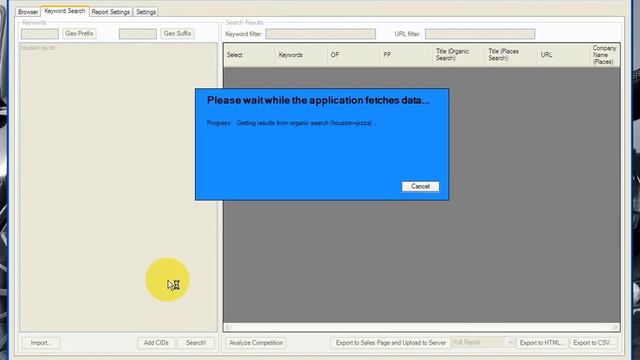Image resolution: width=640 pixels, height=360 pixels.
Task: Click the Analyze Competition button
Action: point(256,343)
